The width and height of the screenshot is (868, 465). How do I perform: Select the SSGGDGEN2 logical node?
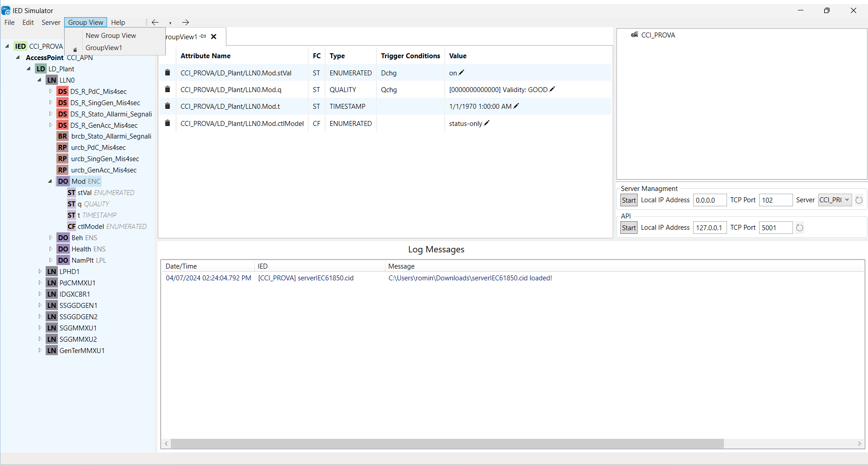72,316
